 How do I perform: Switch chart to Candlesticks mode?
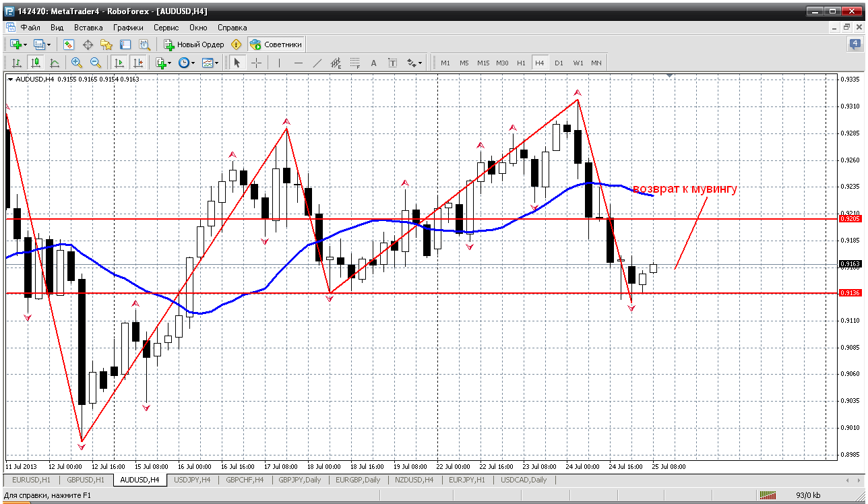36,63
